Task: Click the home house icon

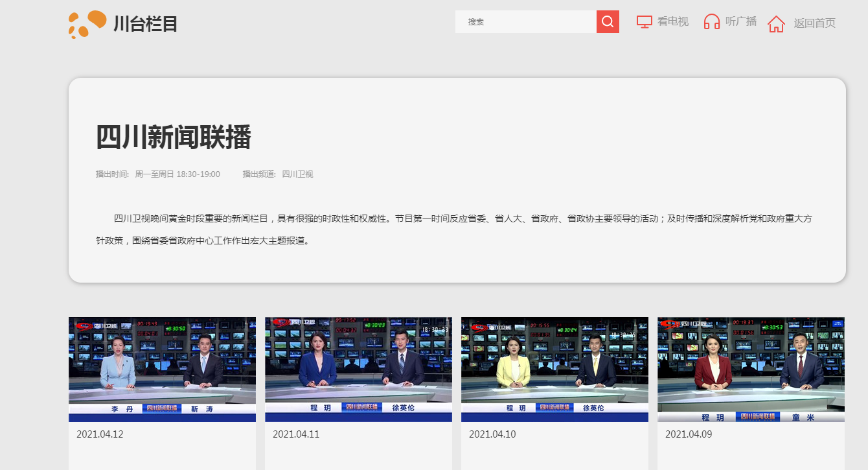Action: (776, 24)
